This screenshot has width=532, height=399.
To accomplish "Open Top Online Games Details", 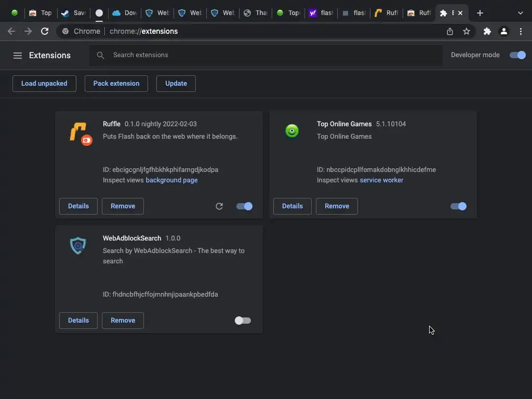I will [x=292, y=206].
